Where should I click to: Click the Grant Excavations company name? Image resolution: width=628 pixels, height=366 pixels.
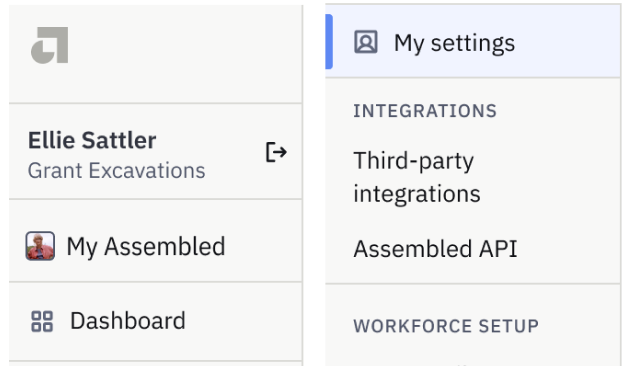(x=117, y=171)
